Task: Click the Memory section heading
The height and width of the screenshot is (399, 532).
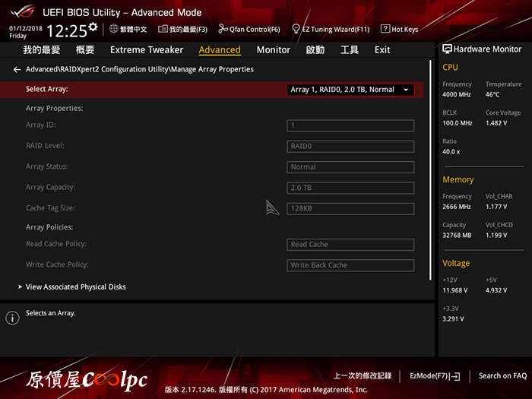Action: (x=458, y=180)
